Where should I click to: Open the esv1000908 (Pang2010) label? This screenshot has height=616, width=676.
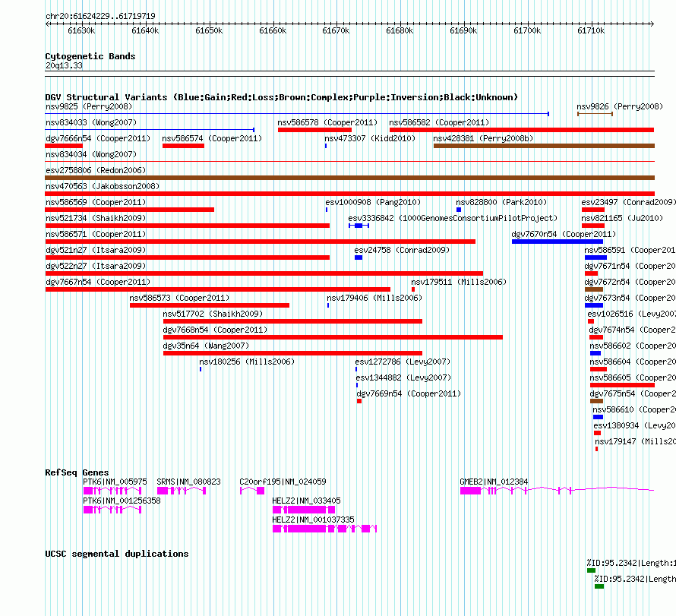pos(373,202)
